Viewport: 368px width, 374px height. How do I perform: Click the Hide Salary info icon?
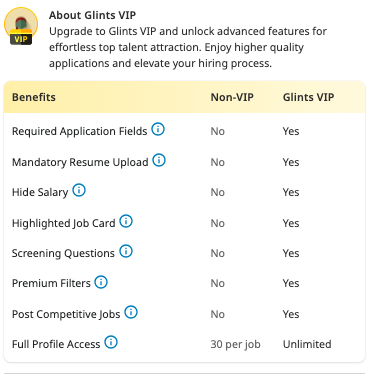tap(79, 190)
